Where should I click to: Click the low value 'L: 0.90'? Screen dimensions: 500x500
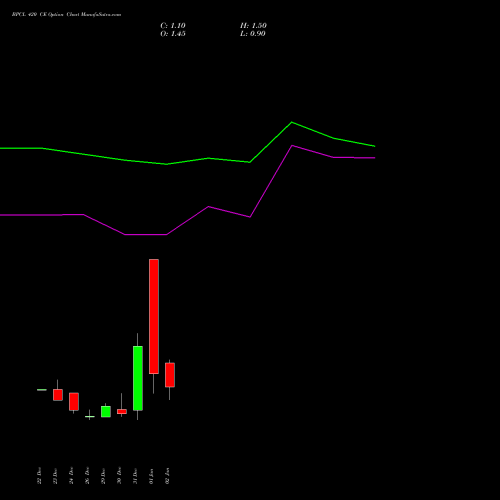pos(253,34)
